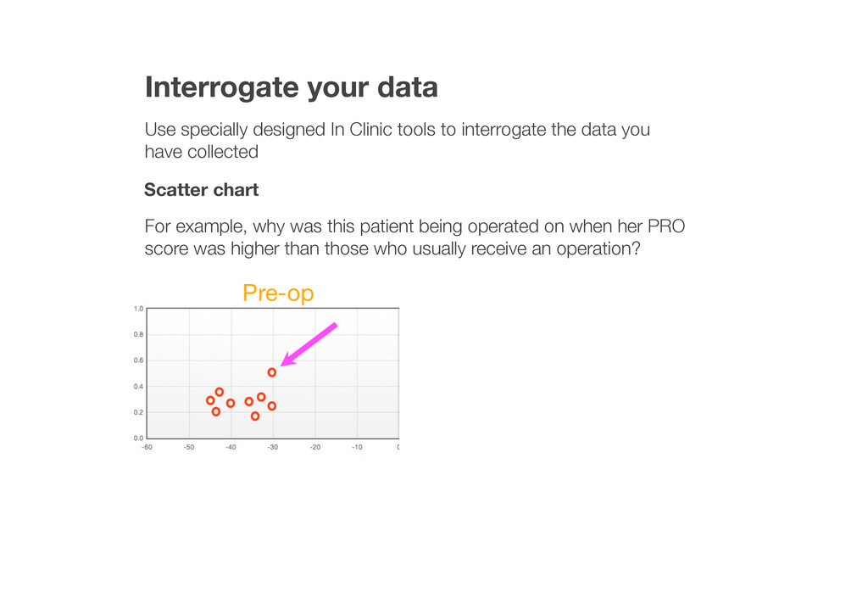Click the leftmost scatter data point
Image resolution: width=868 pixels, height=614 pixels.
click(210, 400)
